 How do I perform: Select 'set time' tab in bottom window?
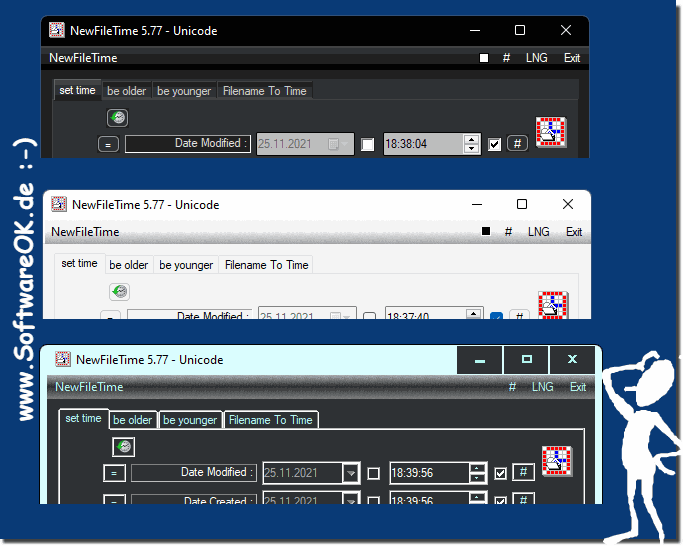(x=84, y=418)
